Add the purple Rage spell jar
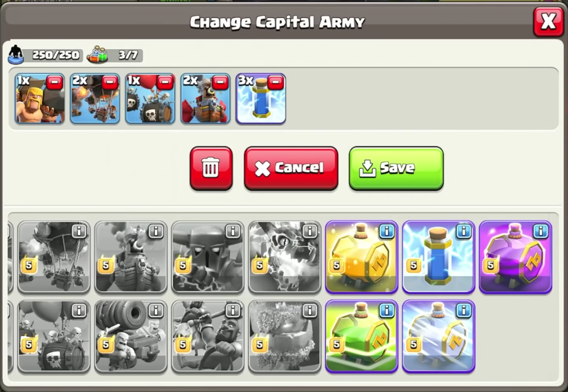This screenshot has width=568, height=392. pos(515,257)
